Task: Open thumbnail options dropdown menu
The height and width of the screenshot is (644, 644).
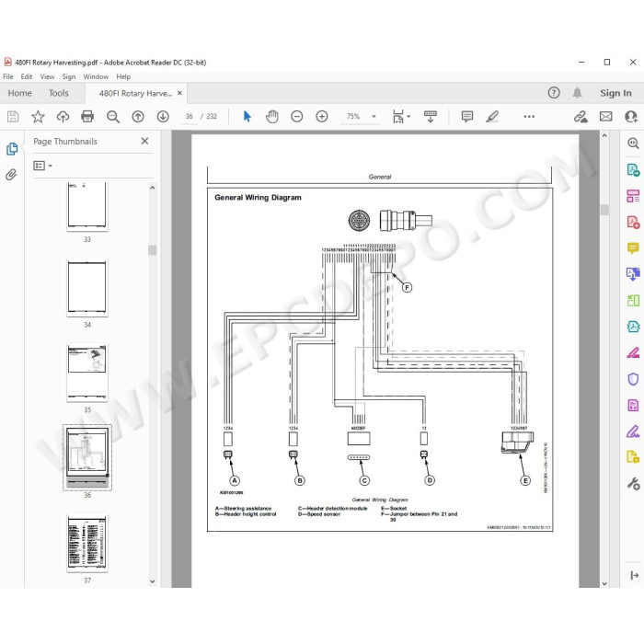Action: 42,166
